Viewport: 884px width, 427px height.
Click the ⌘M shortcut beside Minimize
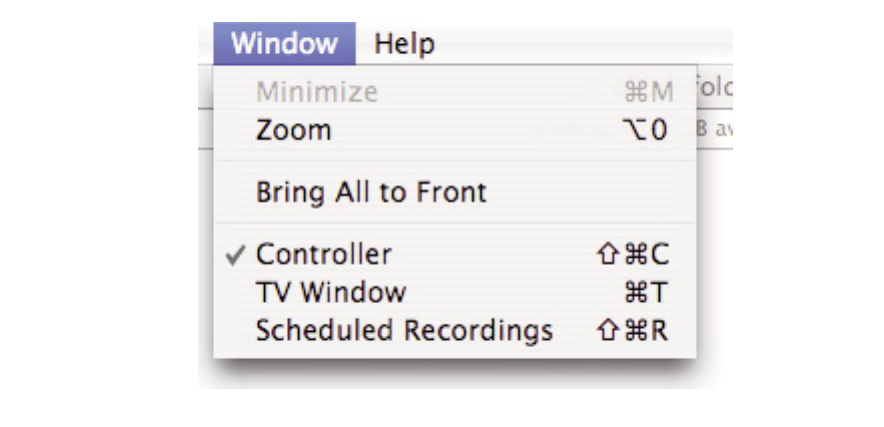[649, 93]
